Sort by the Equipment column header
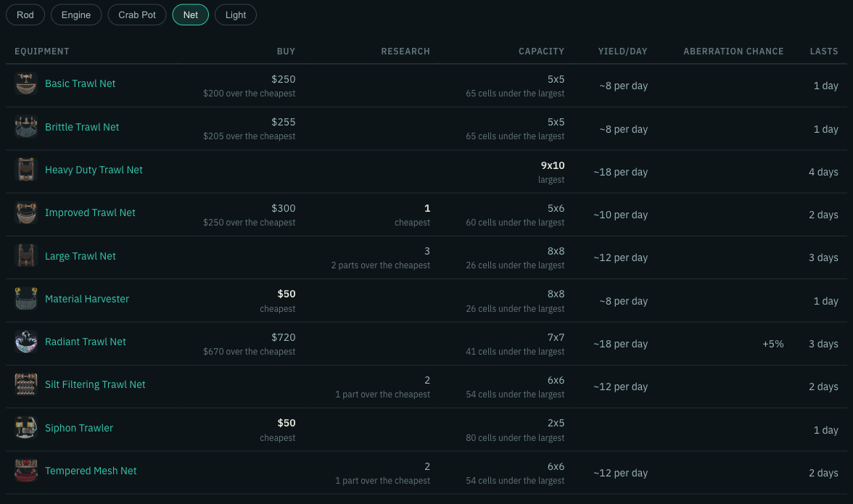 42,51
